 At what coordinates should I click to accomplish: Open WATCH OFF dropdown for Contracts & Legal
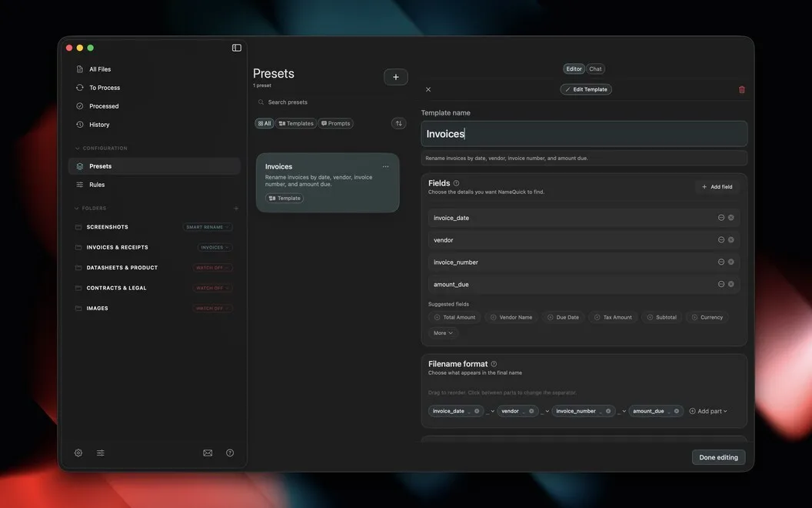click(x=212, y=288)
